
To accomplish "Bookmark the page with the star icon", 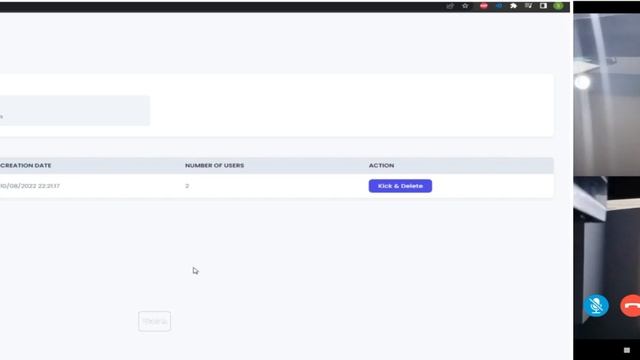I will [465, 6].
